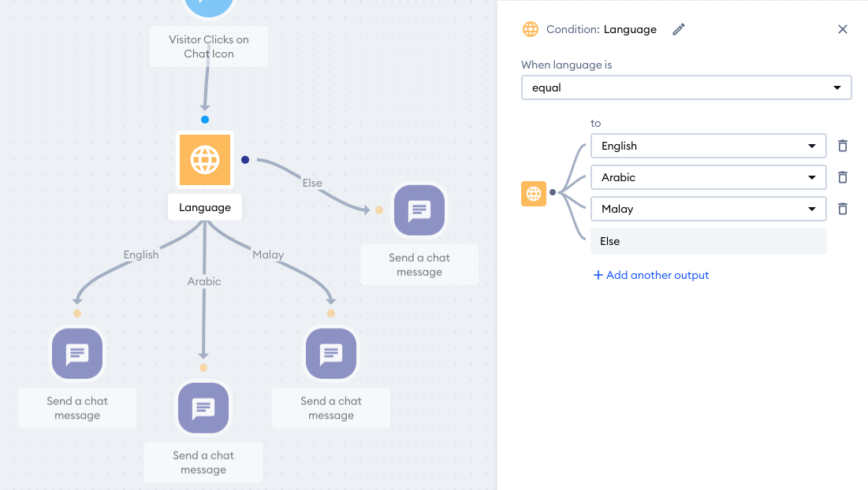Click the orange connector above English chat node

click(77, 314)
